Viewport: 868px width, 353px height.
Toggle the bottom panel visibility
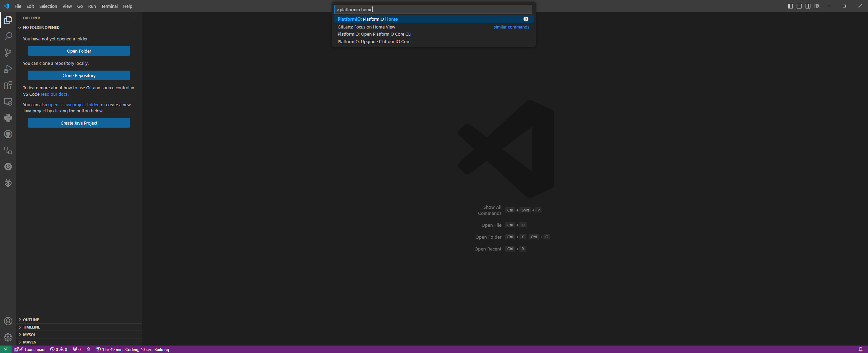point(799,6)
